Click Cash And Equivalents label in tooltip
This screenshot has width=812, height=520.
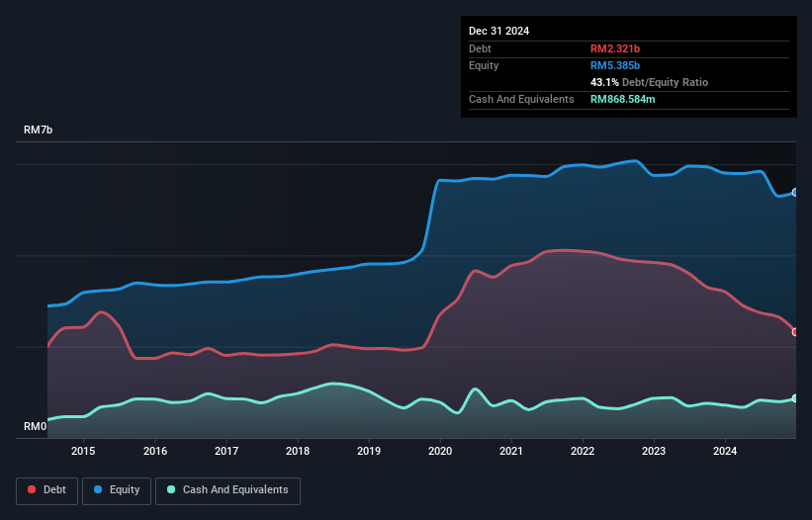(x=521, y=99)
